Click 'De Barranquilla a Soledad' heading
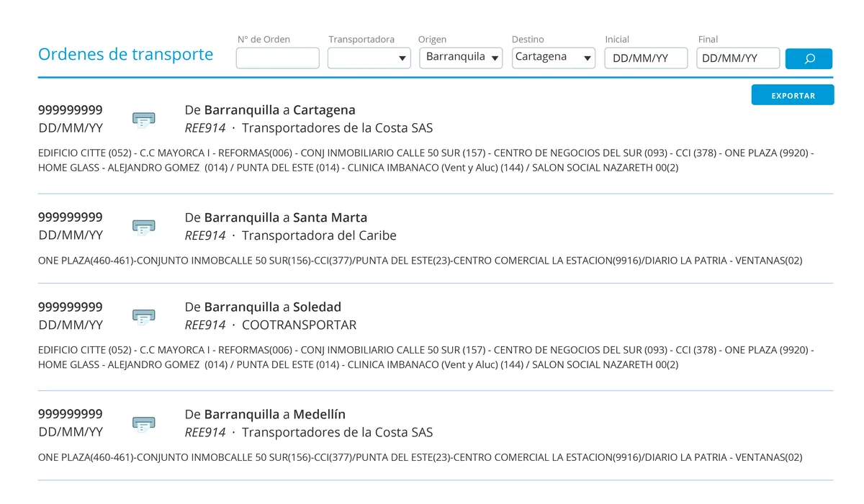 (263, 307)
